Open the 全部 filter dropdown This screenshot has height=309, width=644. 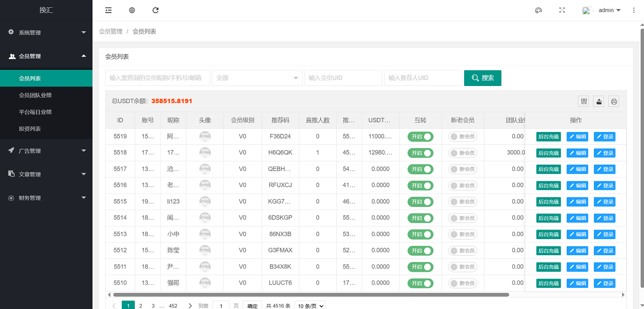click(257, 78)
